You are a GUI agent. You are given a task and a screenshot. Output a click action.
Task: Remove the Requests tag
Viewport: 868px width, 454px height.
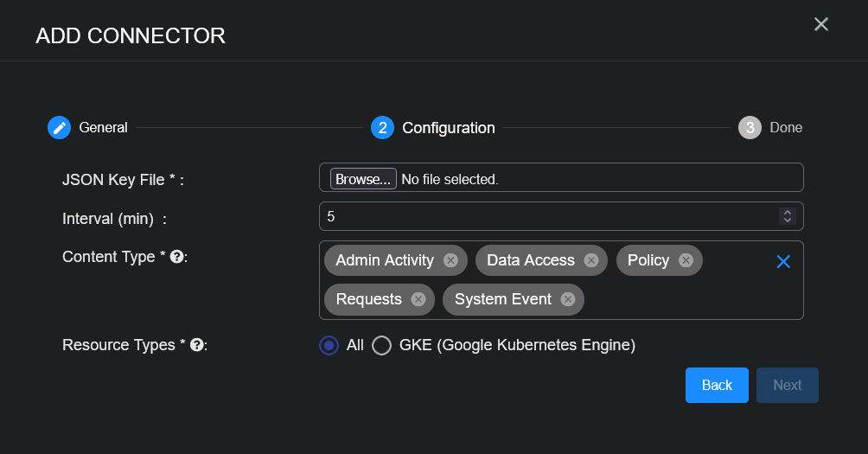[x=418, y=299]
